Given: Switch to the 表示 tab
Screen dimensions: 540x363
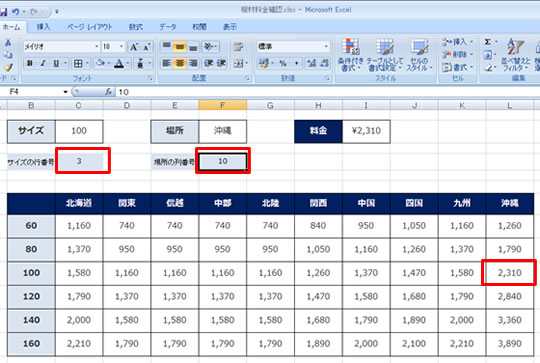Looking at the screenshot, I should pyautogui.click(x=230, y=27).
